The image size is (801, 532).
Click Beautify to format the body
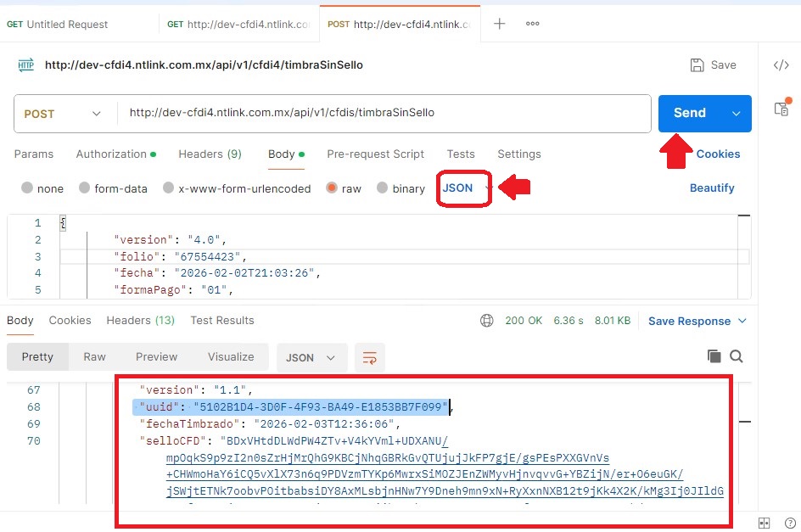[712, 188]
